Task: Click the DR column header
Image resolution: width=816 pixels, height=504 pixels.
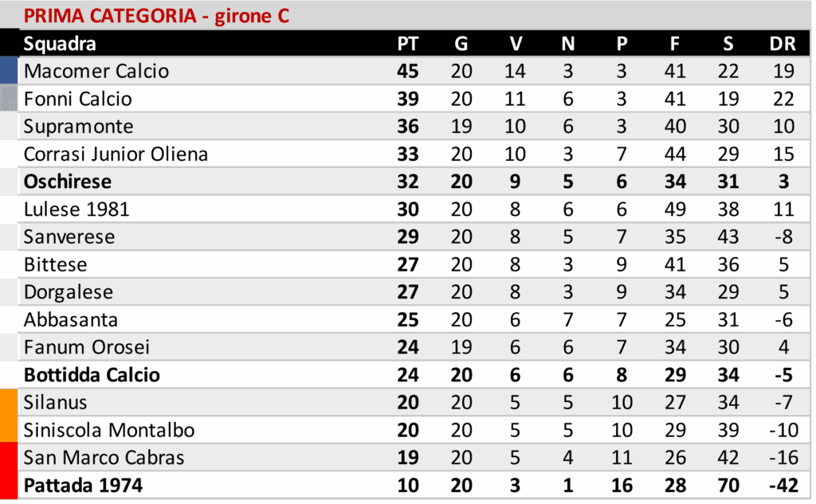Action: 783,45
